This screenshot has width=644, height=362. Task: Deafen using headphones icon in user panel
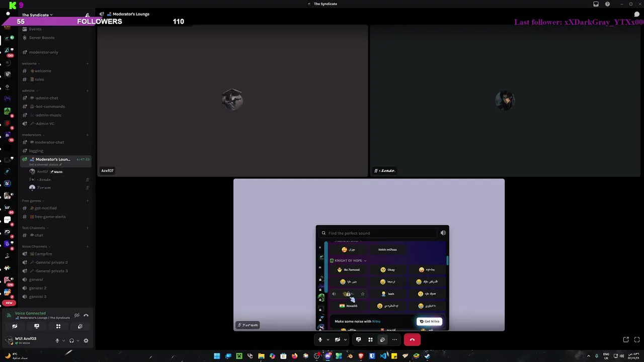[71, 340]
